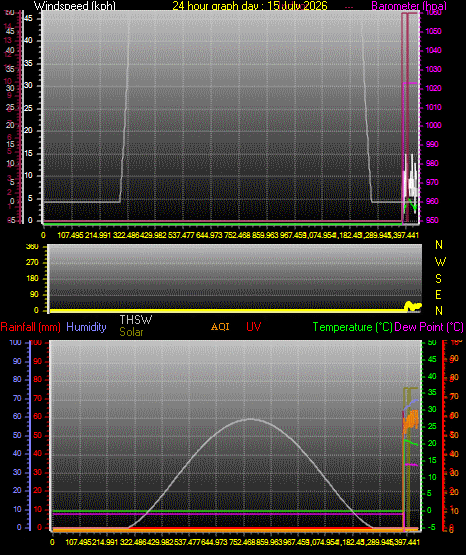Click 1050 on the barometer axis

click(433, 32)
